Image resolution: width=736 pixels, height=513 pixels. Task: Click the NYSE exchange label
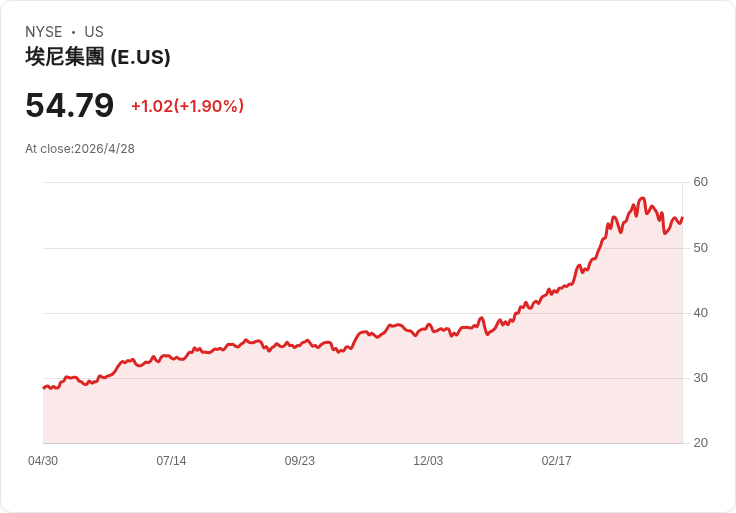pos(44,31)
